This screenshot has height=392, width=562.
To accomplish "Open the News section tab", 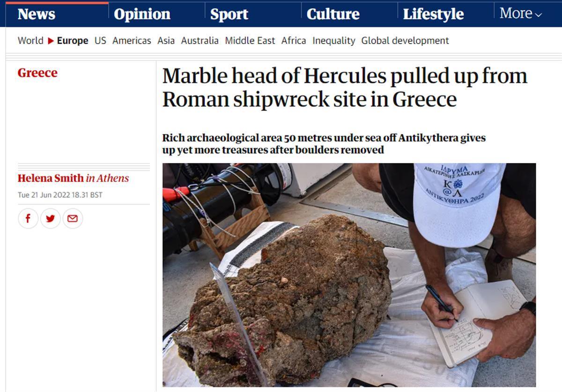I will tap(37, 15).
